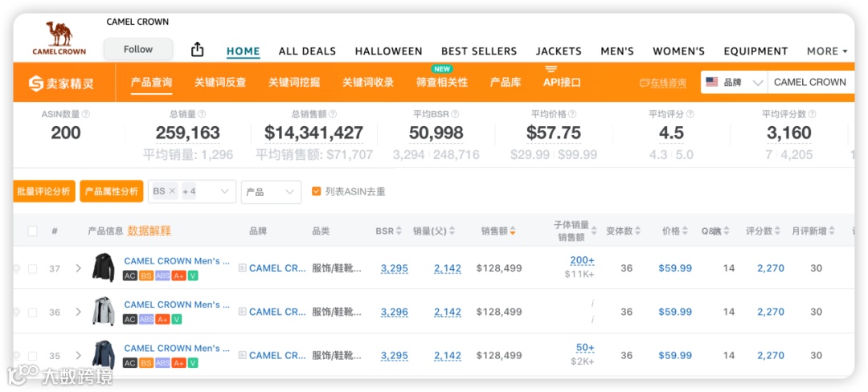Click the help icon next to 平均评分数
This screenshot has width=868, height=392.
click(812, 114)
